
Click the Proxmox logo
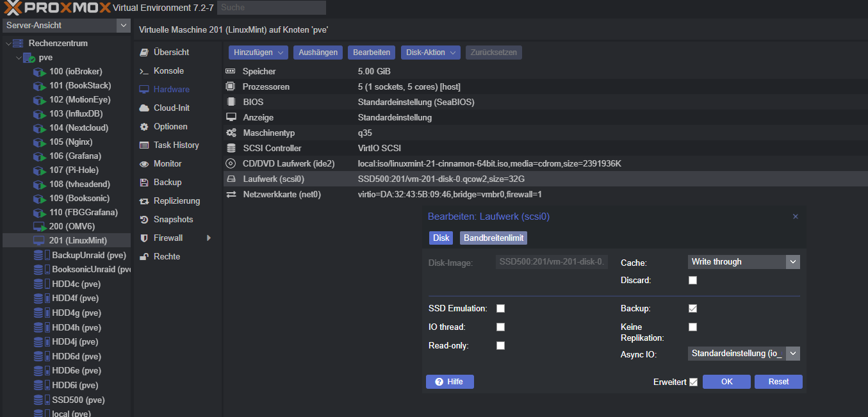coord(56,8)
